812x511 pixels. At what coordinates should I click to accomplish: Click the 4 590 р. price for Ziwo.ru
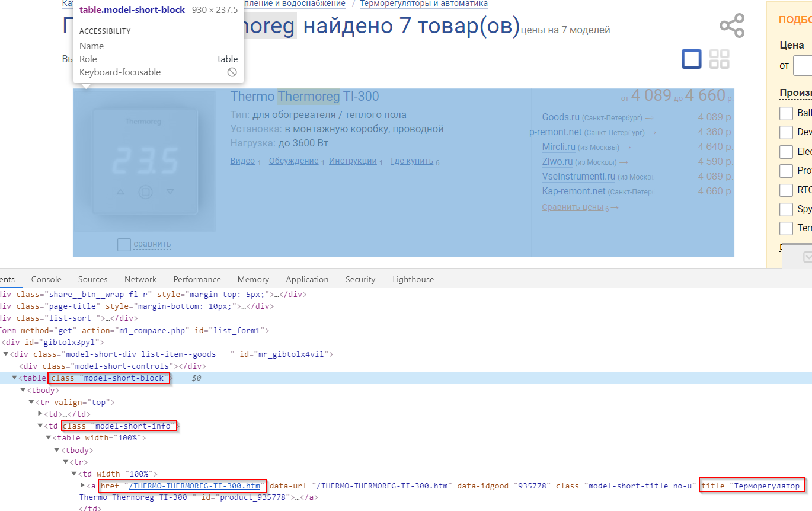715,162
